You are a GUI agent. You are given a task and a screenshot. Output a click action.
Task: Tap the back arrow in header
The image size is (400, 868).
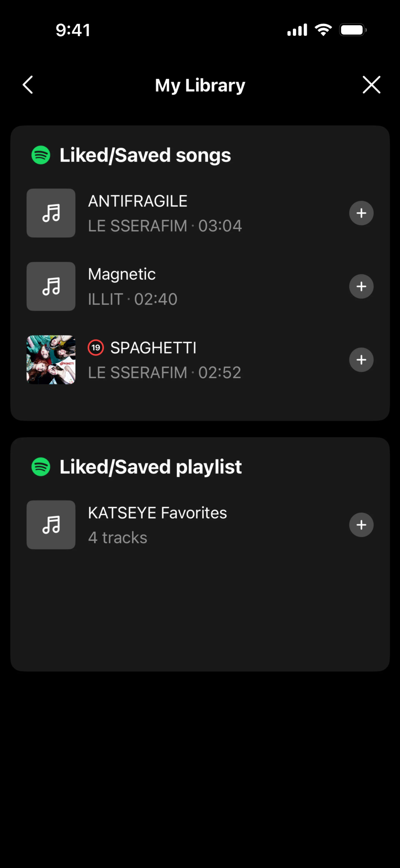click(28, 85)
